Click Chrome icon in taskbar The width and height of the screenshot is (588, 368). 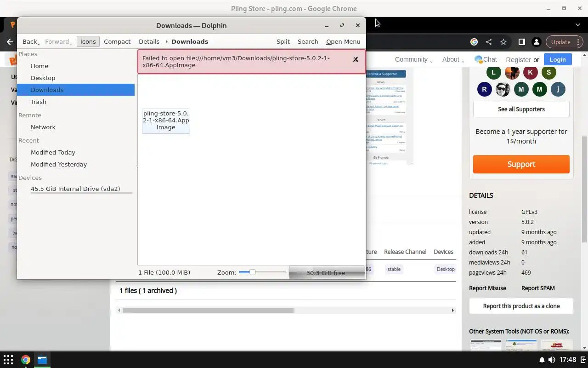[26, 360]
